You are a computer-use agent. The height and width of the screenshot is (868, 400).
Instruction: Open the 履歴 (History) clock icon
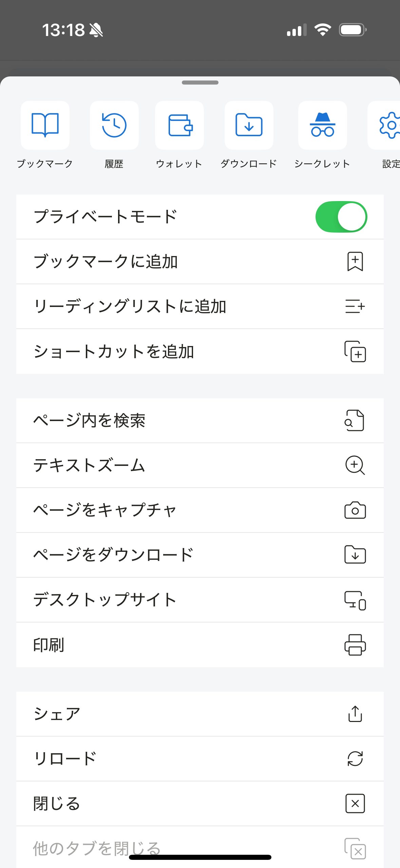click(114, 125)
